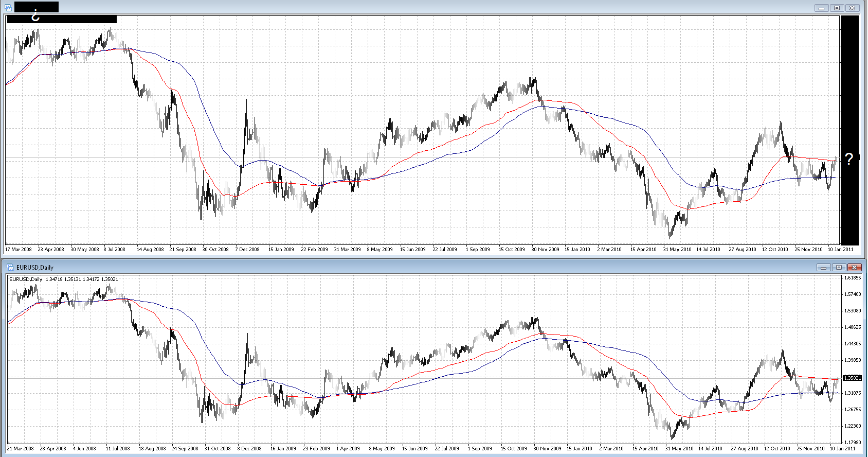The image size is (868, 457).
Task: Click the highlighted current price label on price scale
Action: 853,378
